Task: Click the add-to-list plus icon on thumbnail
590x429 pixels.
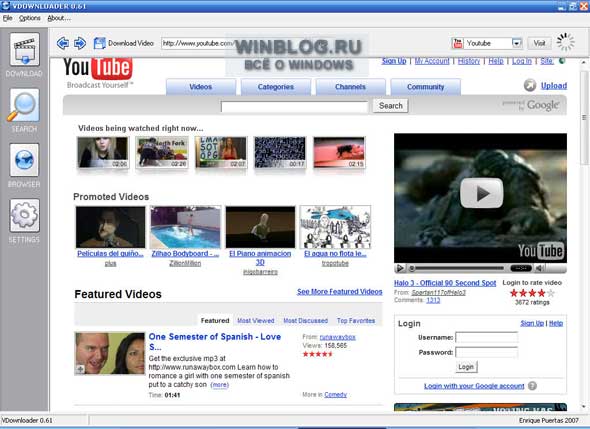Action: point(80,369)
